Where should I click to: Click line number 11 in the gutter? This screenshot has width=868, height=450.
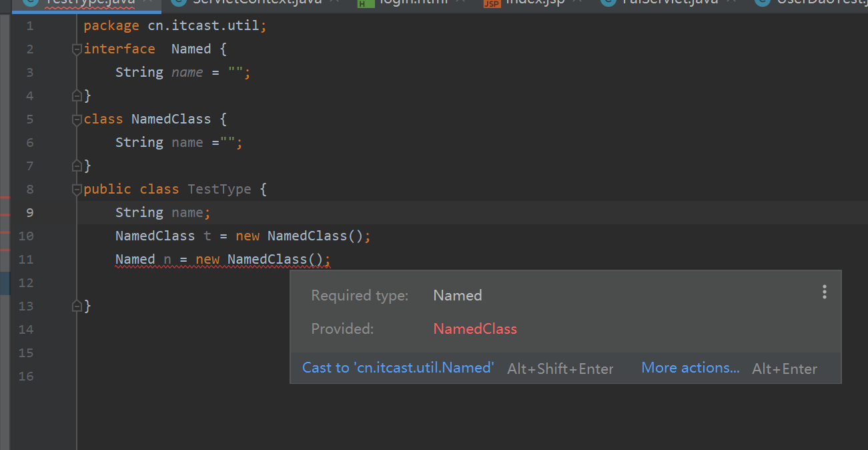[26, 259]
